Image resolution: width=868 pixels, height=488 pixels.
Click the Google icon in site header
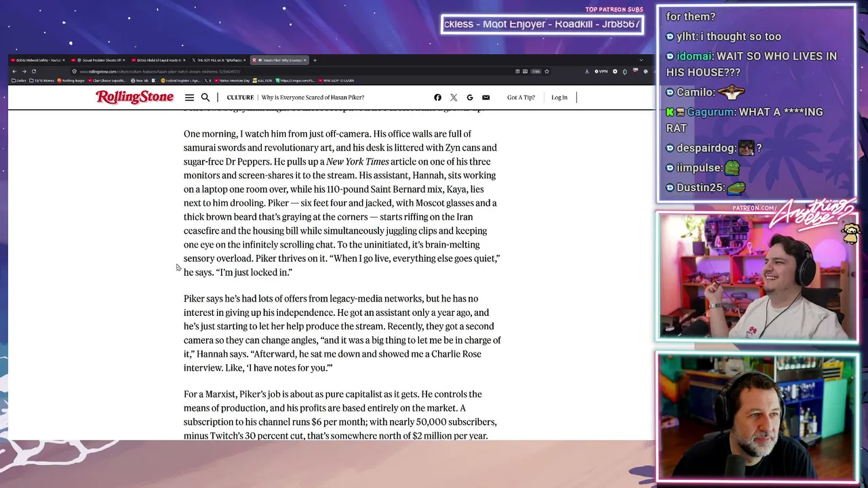[x=469, y=98]
